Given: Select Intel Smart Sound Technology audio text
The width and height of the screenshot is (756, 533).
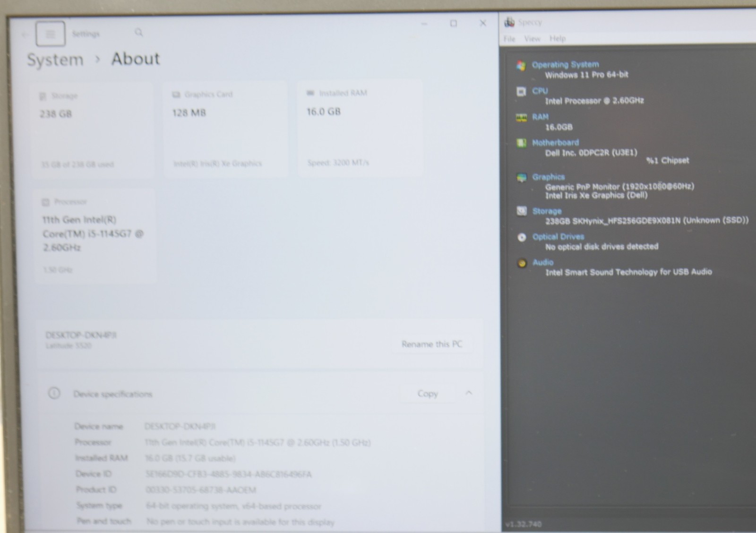Looking at the screenshot, I should point(628,272).
